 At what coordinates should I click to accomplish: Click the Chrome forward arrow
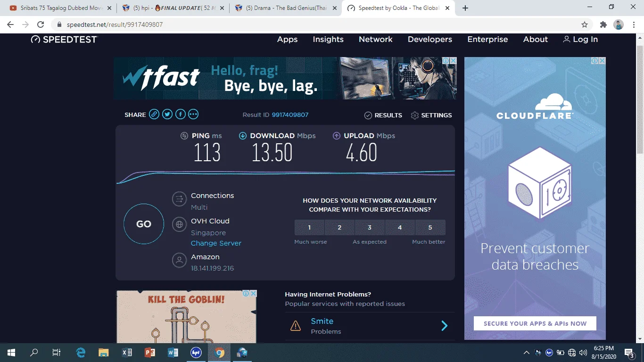click(x=25, y=25)
